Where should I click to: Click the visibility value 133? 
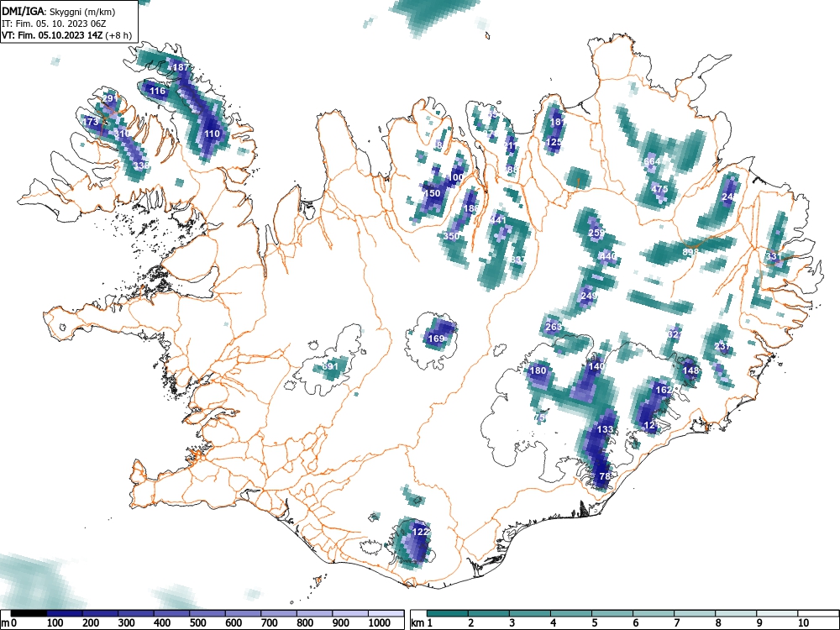(605, 429)
